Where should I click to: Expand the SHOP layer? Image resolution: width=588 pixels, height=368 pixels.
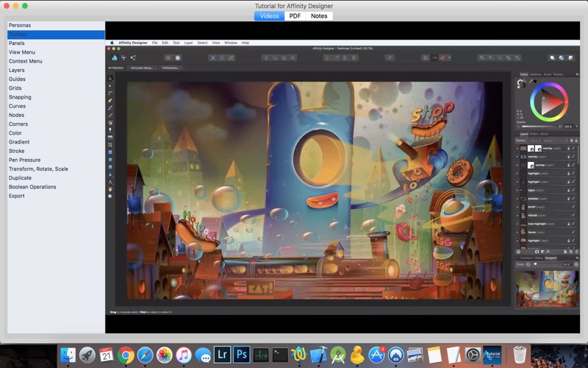(517, 207)
